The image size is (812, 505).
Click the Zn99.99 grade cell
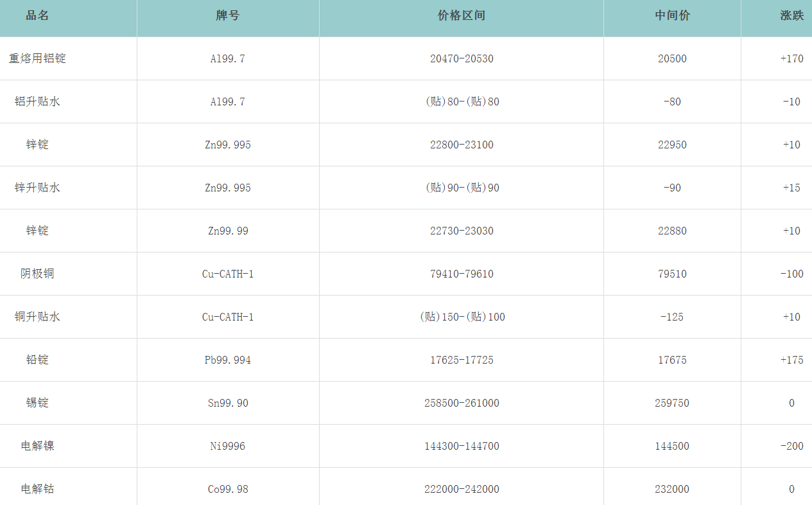pyautogui.click(x=228, y=231)
